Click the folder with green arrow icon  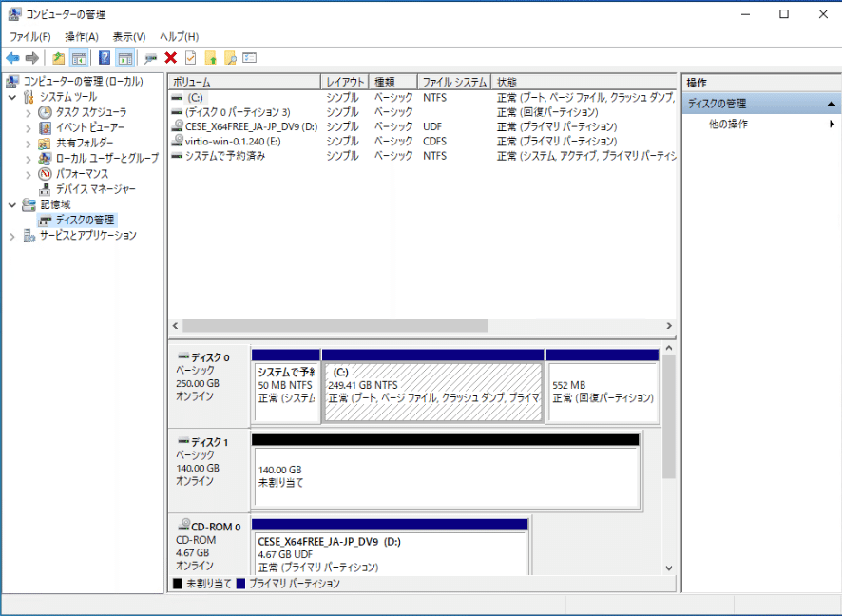click(211, 58)
